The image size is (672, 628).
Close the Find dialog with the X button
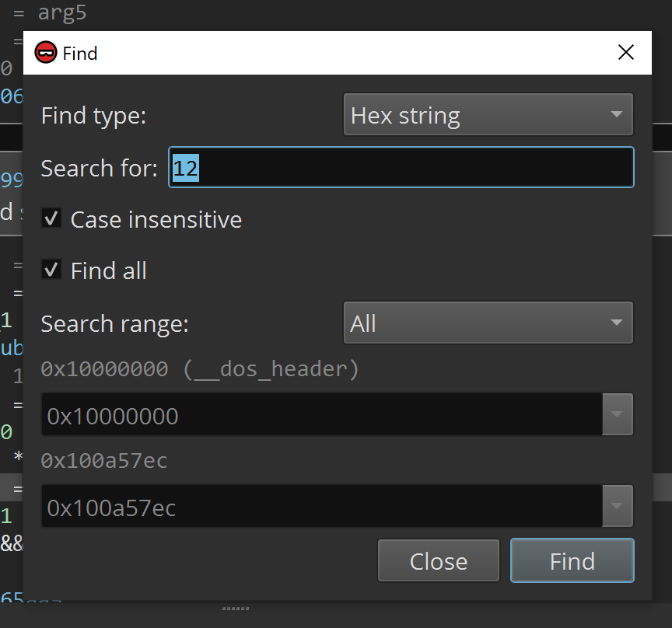click(625, 52)
